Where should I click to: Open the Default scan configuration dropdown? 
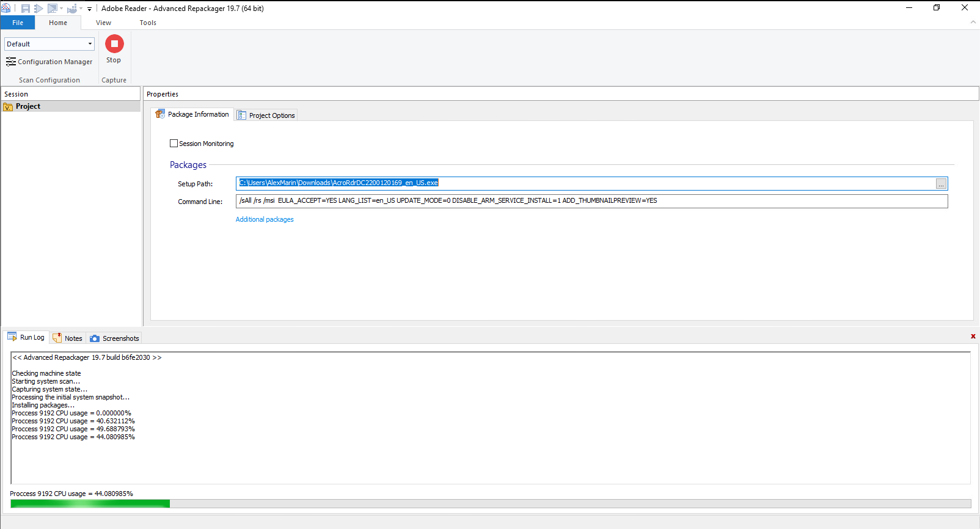click(x=49, y=44)
